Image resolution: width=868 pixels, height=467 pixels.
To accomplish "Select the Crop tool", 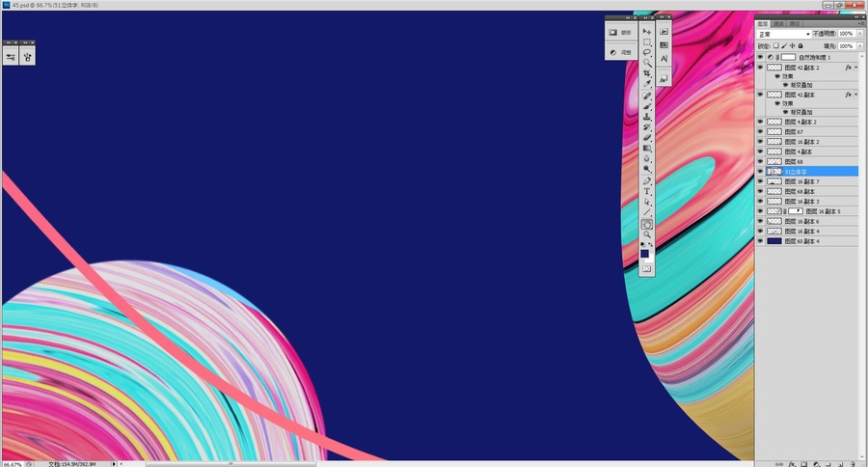I will tap(646, 73).
